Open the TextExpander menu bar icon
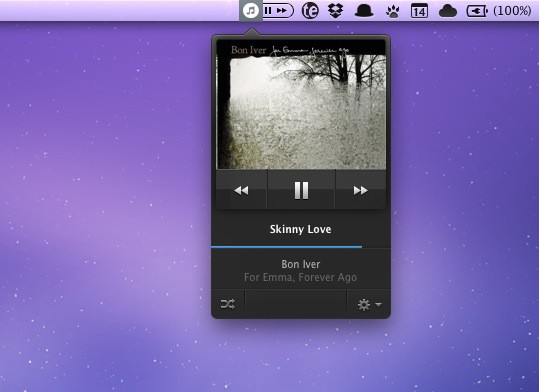The image size is (539, 392). pos(310,11)
